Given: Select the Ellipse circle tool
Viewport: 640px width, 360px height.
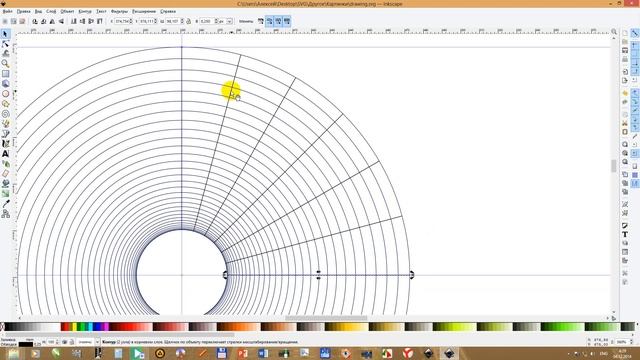Looking at the screenshot, I should click(5, 94).
